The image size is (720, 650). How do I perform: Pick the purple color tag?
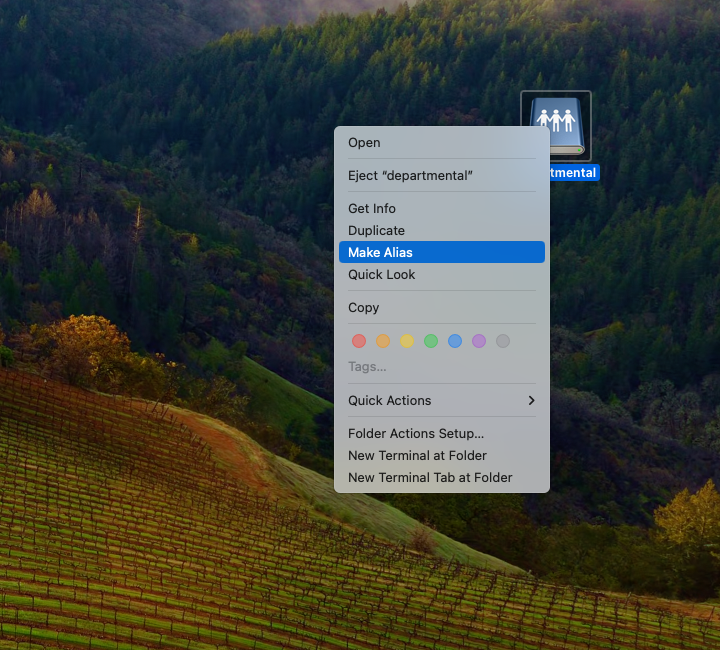pyautogui.click(x=479, y=341)
